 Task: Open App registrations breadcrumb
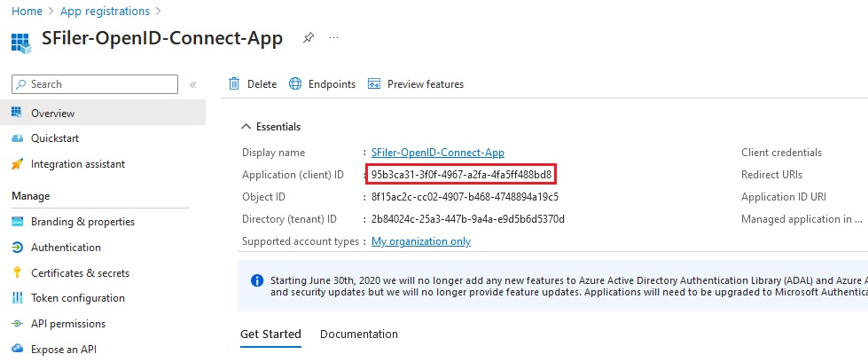click(x=105, y=11)
